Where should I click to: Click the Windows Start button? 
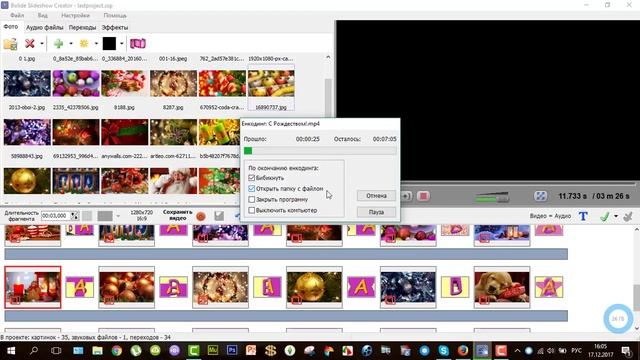(11, 351)
